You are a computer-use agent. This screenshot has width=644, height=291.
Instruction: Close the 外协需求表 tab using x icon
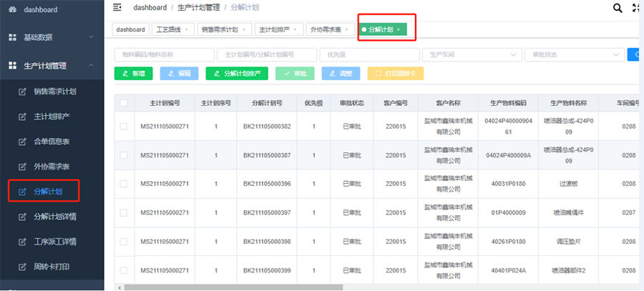tap(347, 30)
